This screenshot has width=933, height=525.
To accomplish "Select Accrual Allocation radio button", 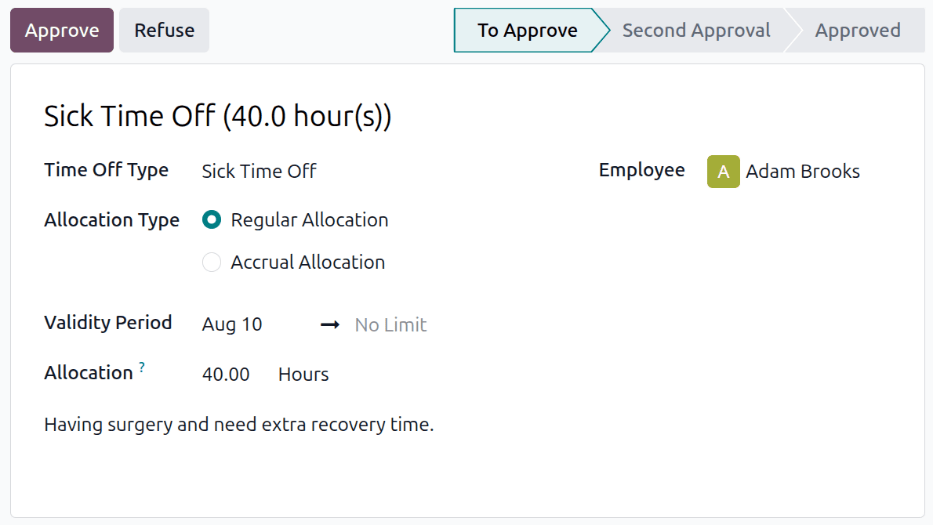I will (211, 262).
